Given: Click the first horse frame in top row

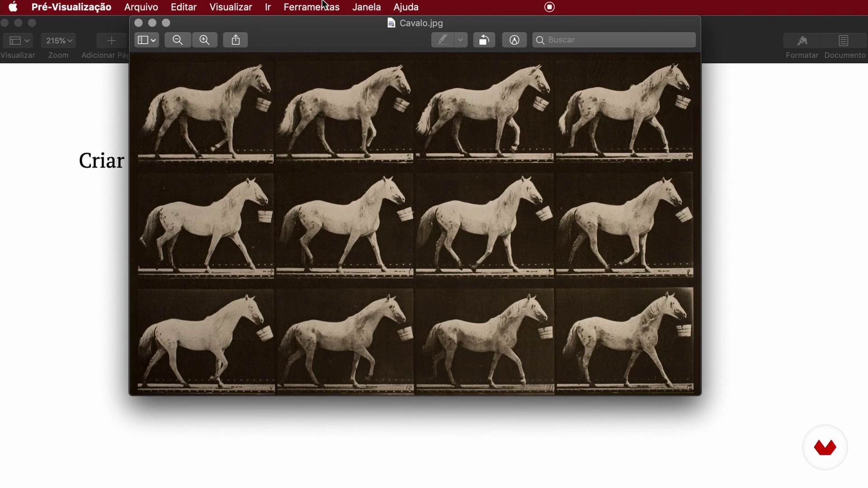Looking at the screenshot, I should [206, 112].
